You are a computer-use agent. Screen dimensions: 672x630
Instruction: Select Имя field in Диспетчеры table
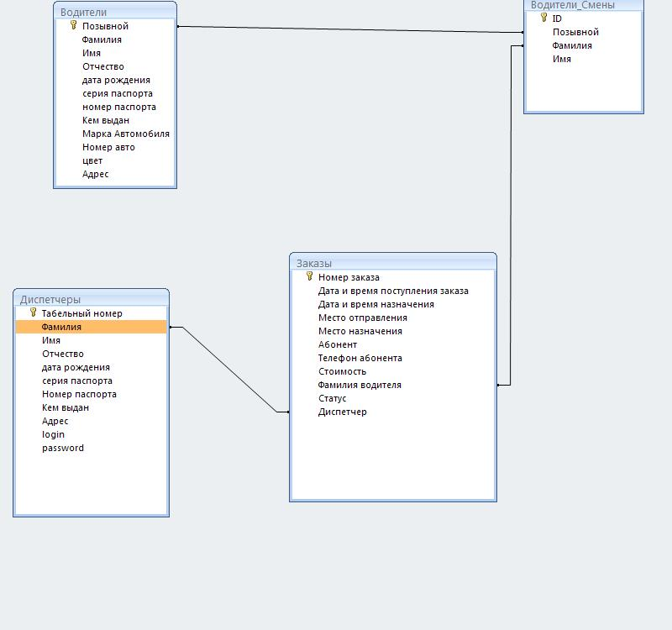[51, 340]
